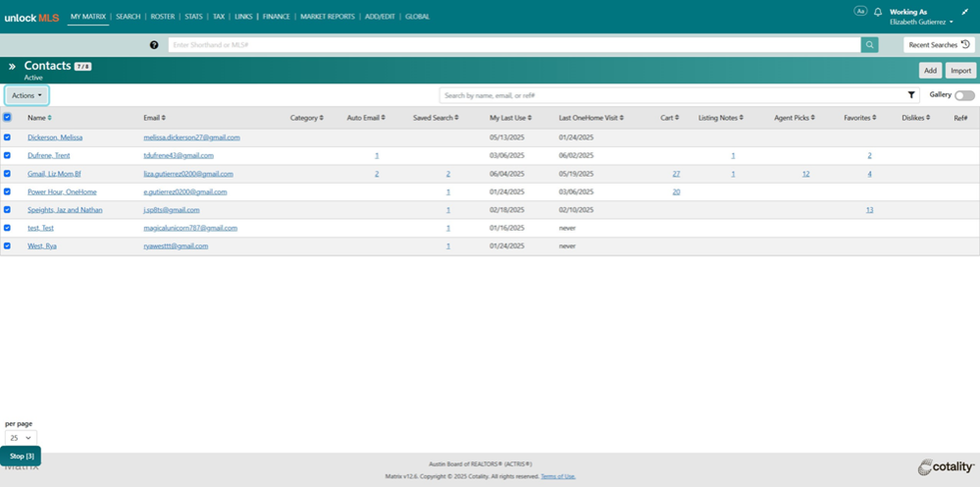Screen dimensions: 980x487
Task: Sort by Favorites column arrows
Action: click(874, 118)
